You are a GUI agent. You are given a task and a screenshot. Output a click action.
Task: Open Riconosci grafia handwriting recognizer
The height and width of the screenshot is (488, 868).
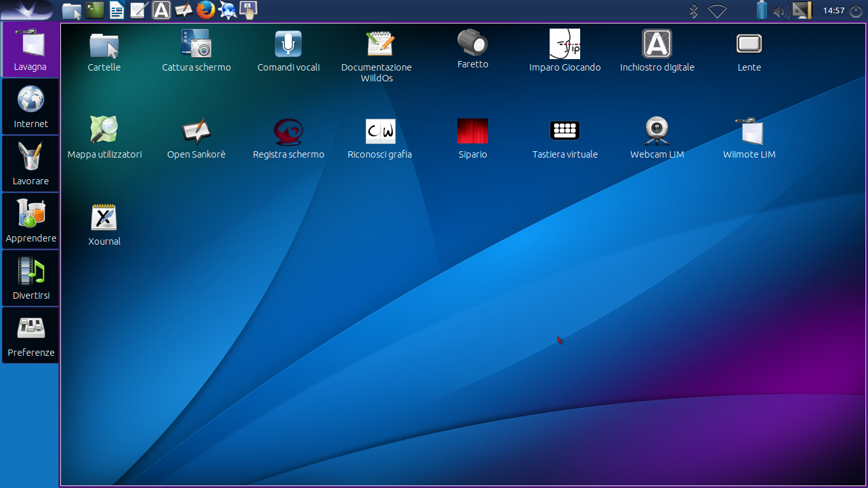tap(381, 132)
